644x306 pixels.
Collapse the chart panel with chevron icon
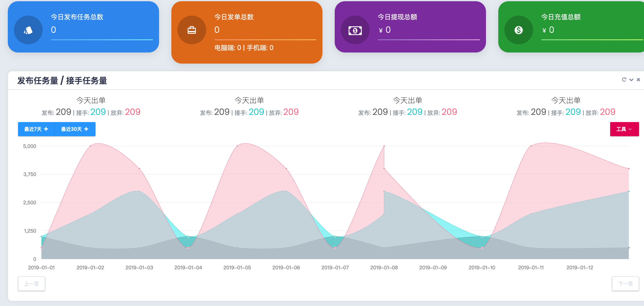click(631, 80)
